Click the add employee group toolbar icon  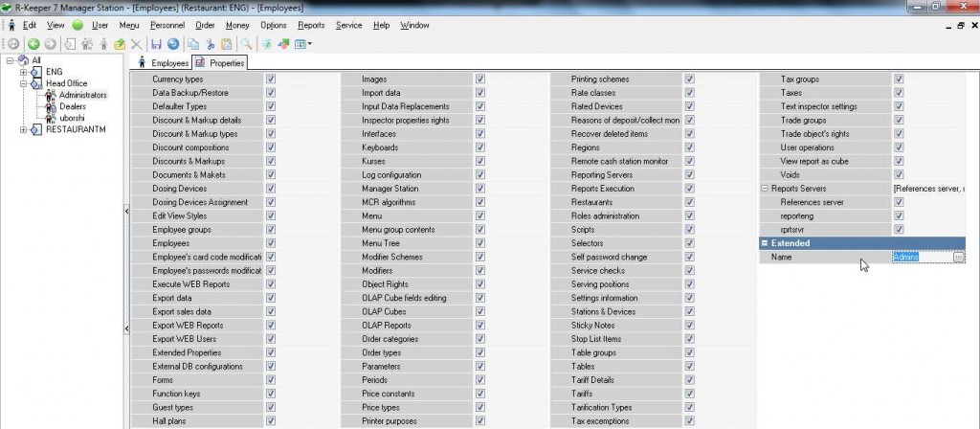coord(87,44)
